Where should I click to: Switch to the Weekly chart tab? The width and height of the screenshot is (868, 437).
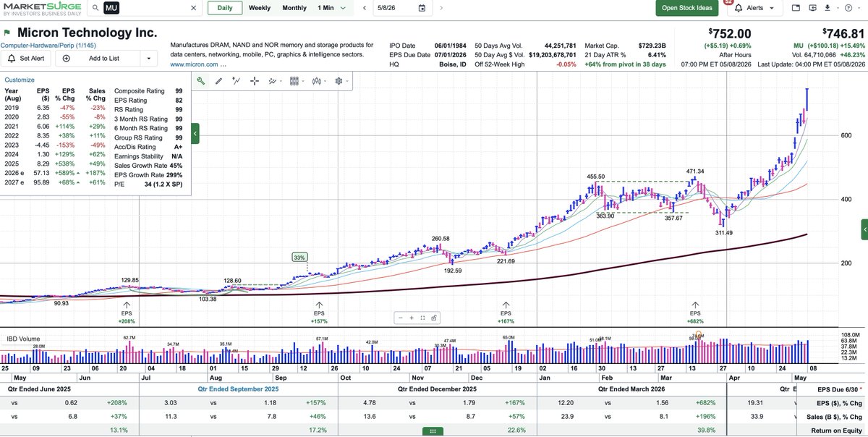pyautogui.click(x=260, y=8)
